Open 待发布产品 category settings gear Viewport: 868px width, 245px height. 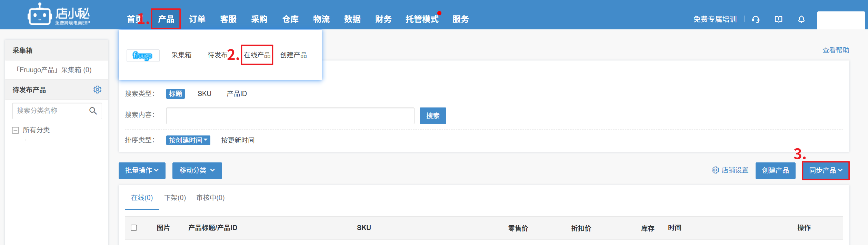pyautogui.click(x=97, y=90)
